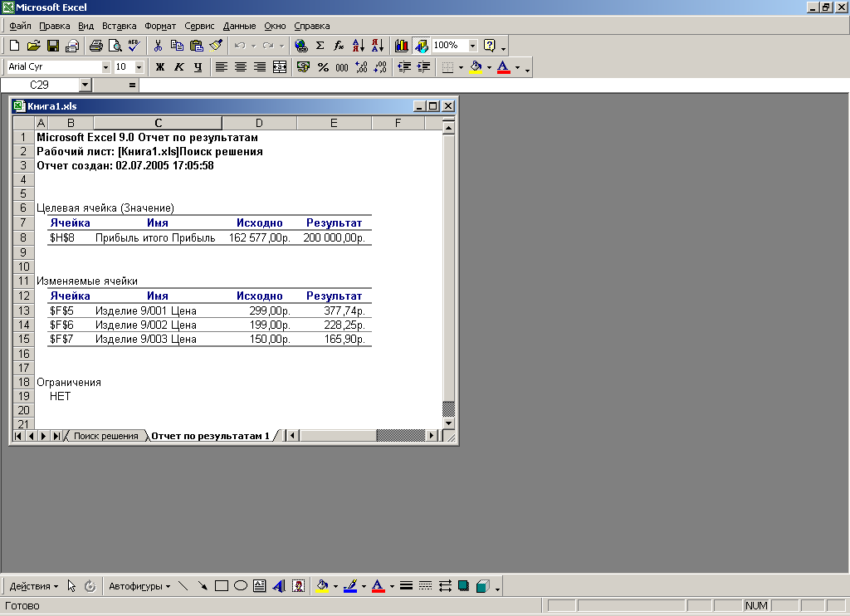This screenshot has height=616, width=850.
Task: Toggle italic formatting К
Action: [179, 67]
